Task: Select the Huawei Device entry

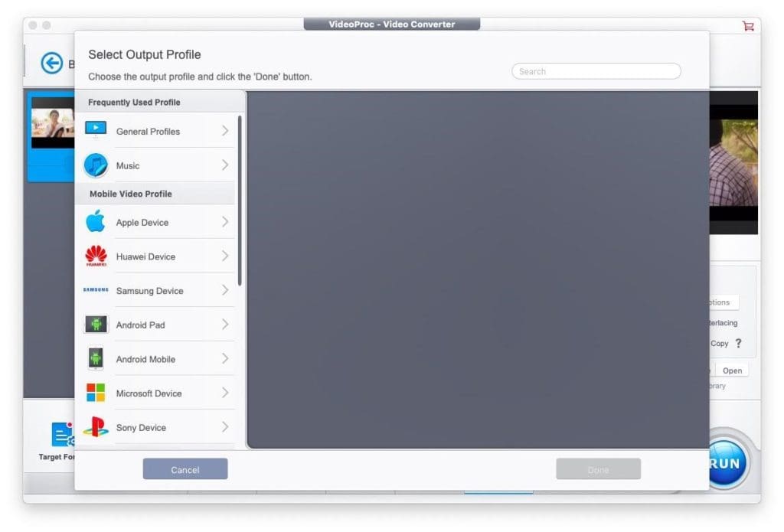Action: click(x=145, y=256)
